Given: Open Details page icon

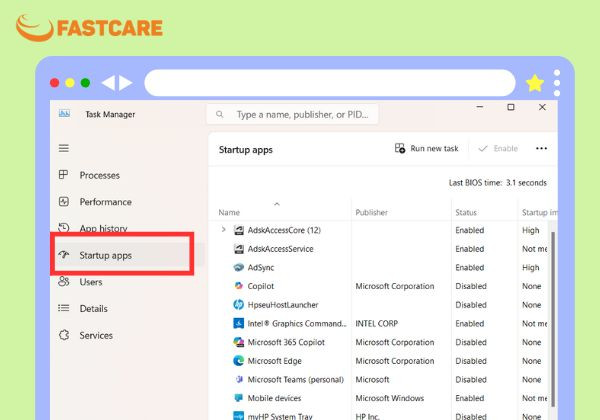Looking at the screenshot, I should (64, 308).
